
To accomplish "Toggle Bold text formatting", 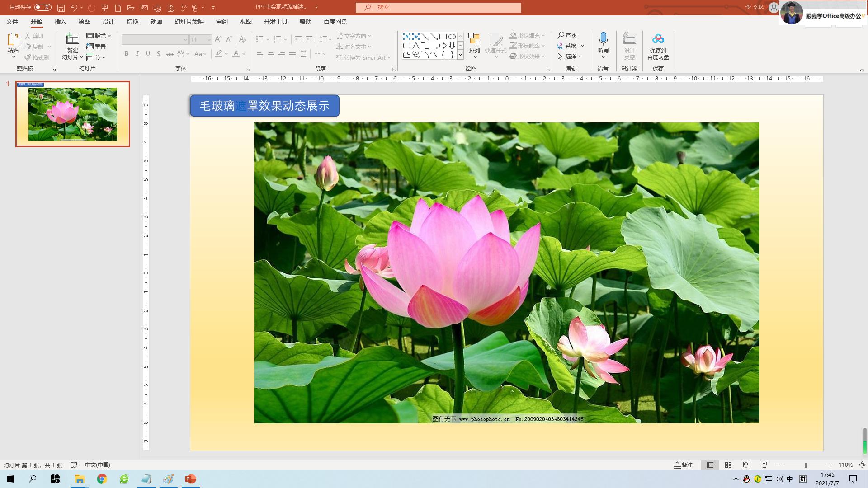I will pos(127,54).
